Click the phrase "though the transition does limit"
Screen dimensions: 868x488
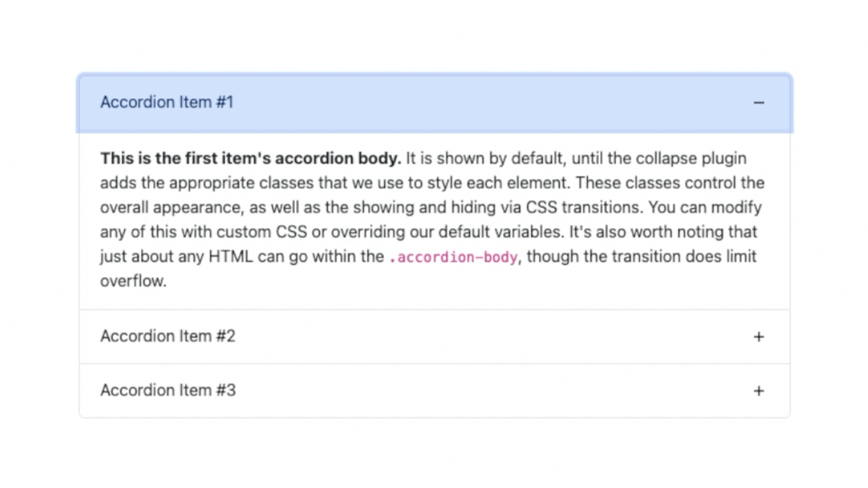pos(641,257)
